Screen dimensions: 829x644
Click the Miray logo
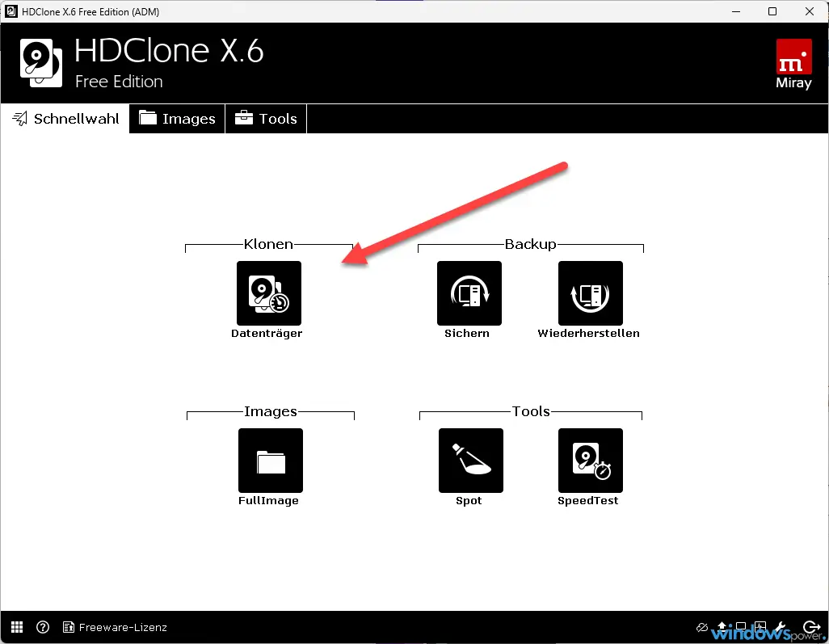point(793,64)
